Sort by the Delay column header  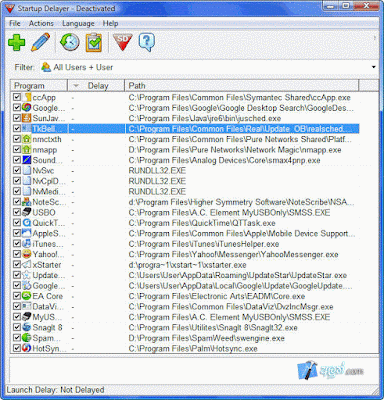click(96, 86)
